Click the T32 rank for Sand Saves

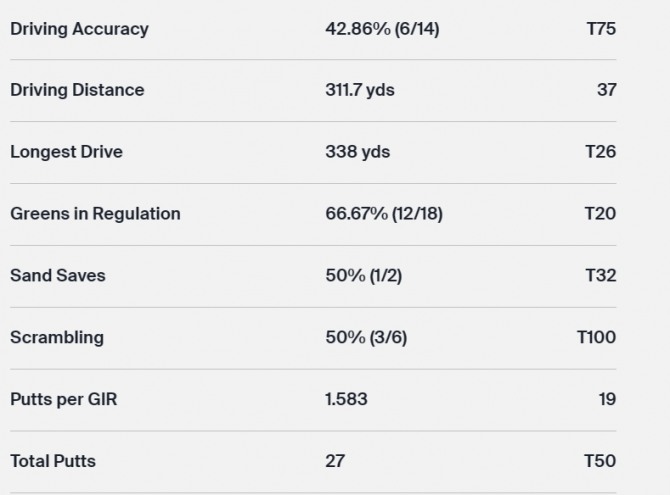click(x=601, y=276)
